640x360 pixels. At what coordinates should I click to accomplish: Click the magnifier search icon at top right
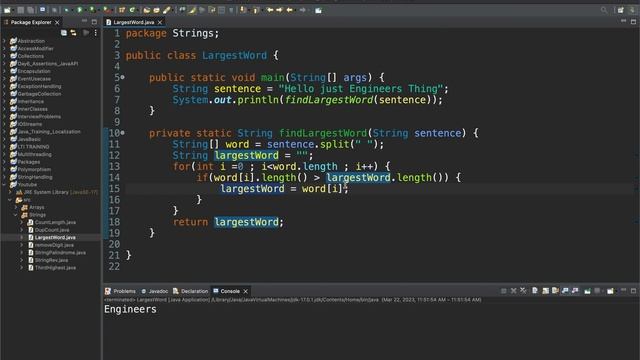coord(604,10)
